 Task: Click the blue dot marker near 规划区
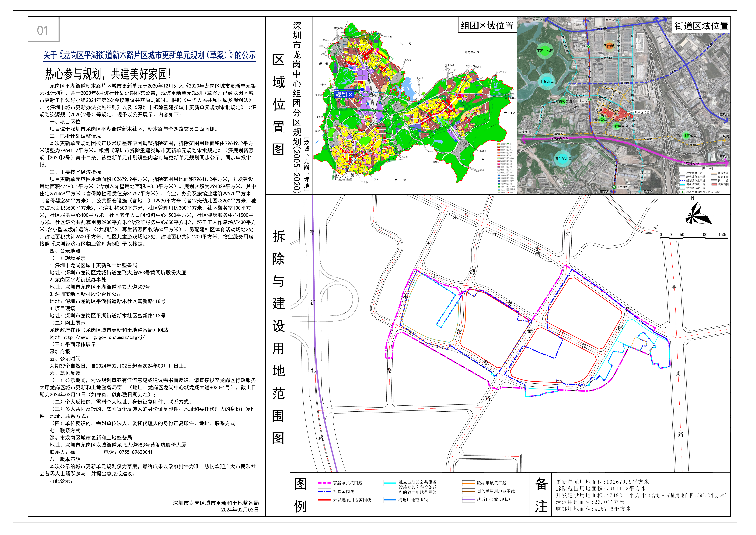[x=362, y=89]
